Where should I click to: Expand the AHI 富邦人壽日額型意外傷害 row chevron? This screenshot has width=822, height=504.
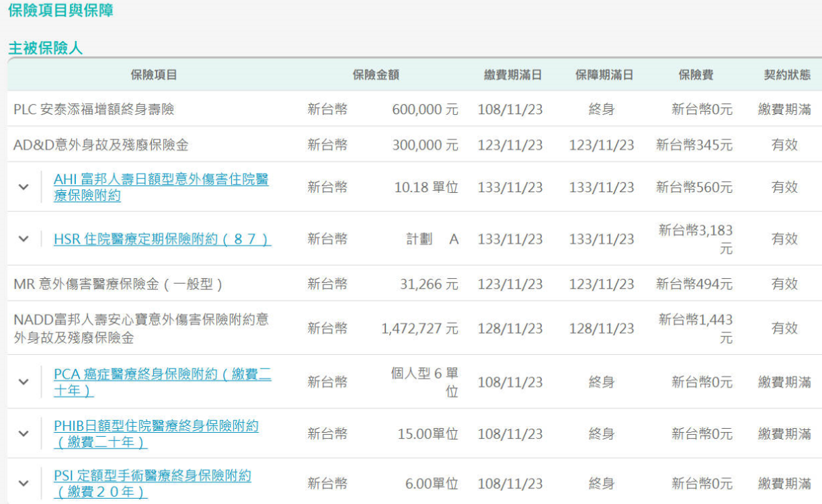24,187
